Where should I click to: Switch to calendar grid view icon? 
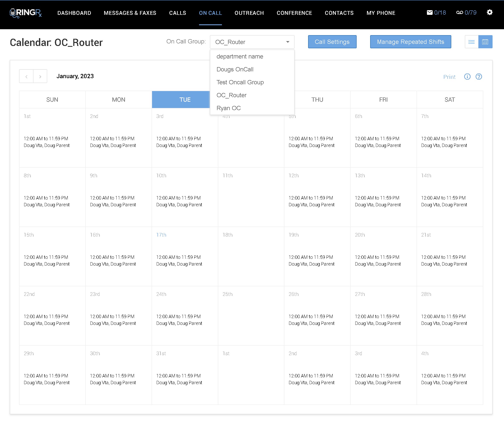pyautogui.click(x=485, y=42)
